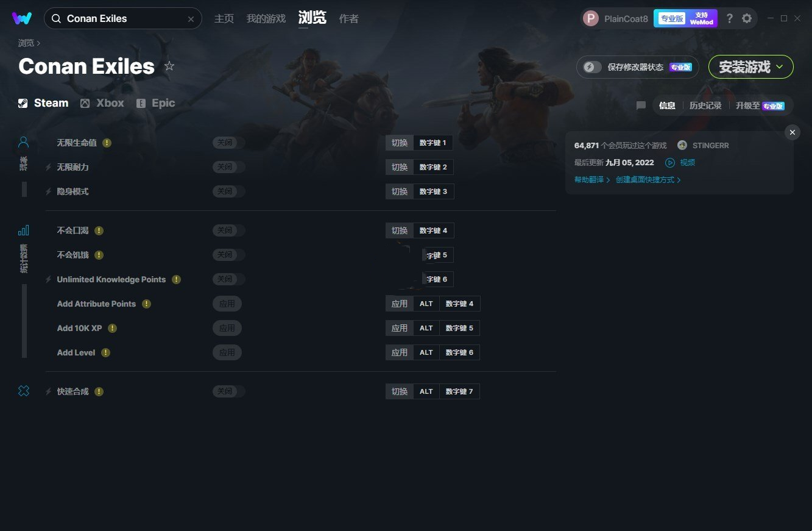
Task: Click the info icon next to 无限生命值
Action: coord(107,143)
